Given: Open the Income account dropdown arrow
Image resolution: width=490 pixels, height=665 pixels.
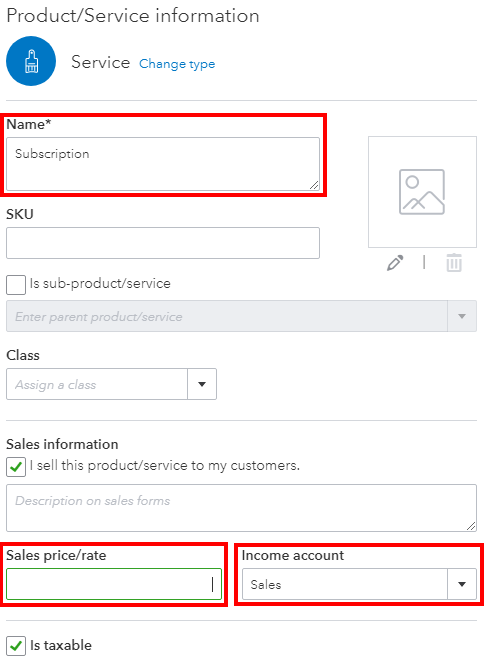Looking at the screenshot, I should [x=462, y=584].
